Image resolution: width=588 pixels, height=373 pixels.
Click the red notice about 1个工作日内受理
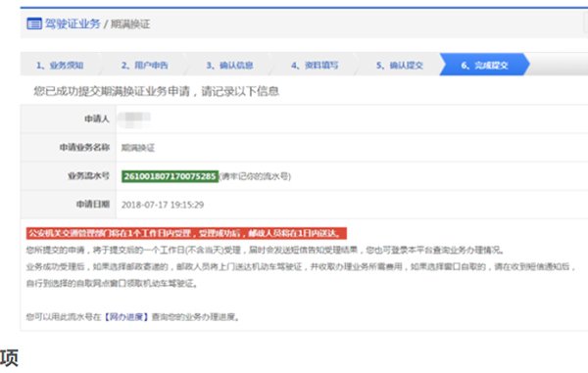click(186, 233)
